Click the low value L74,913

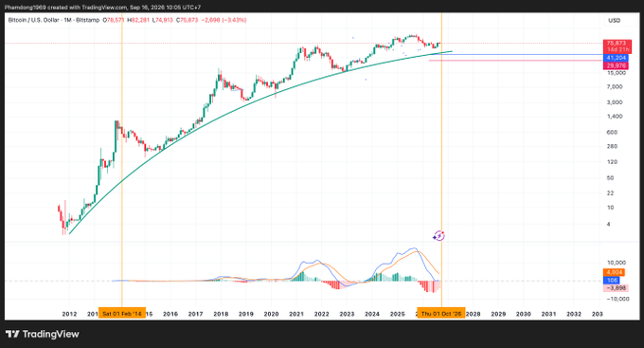[162, 20]
